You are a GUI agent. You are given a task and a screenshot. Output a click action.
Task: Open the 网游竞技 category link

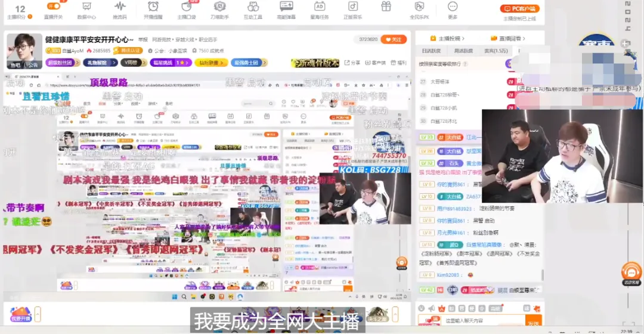tap(160, 40)
